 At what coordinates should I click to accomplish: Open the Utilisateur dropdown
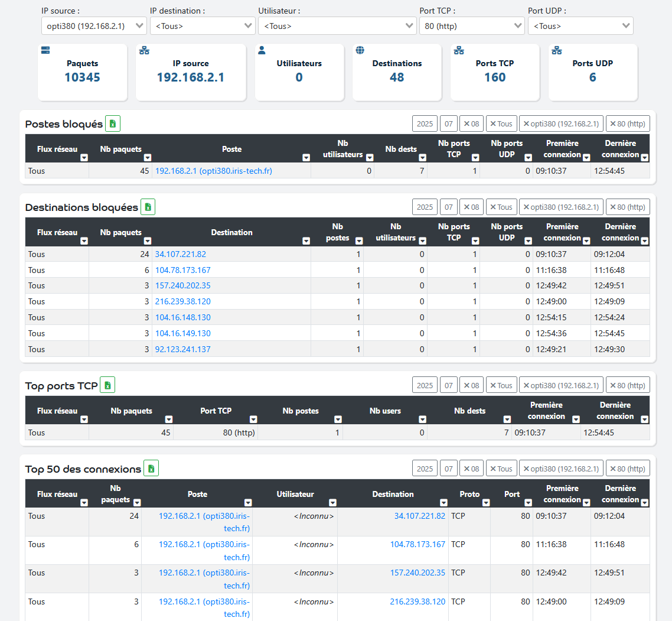(x=337, y=26)
